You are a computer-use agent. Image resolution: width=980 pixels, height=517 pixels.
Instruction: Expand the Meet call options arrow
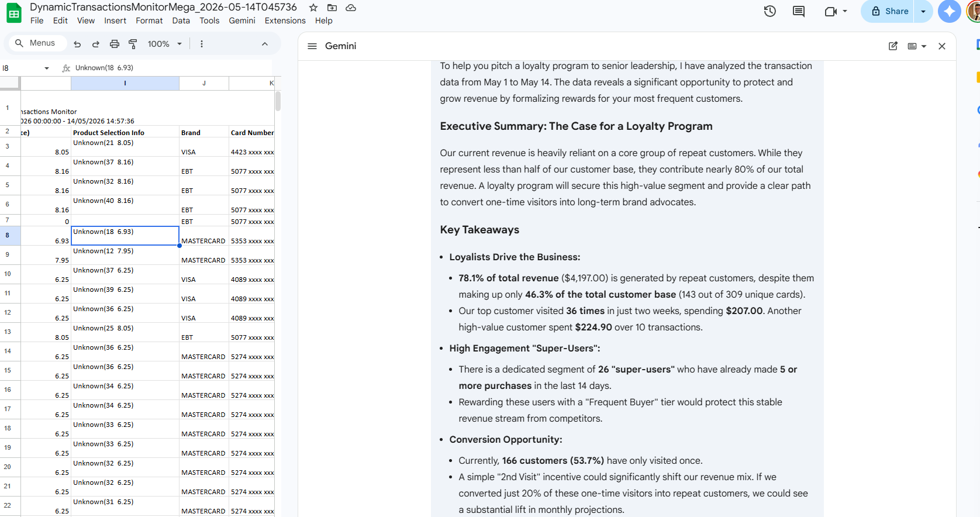(845, 11)
